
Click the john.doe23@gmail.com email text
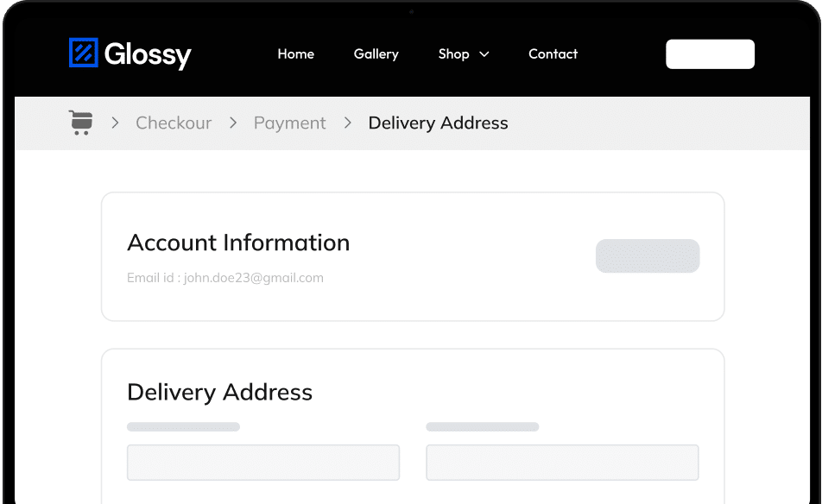point(253,278)
